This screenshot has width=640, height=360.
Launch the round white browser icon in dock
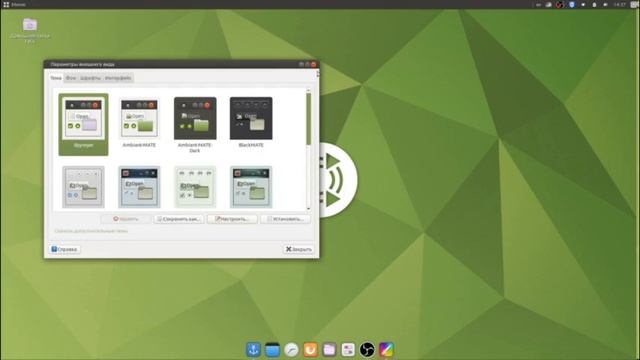click(291, 350)
